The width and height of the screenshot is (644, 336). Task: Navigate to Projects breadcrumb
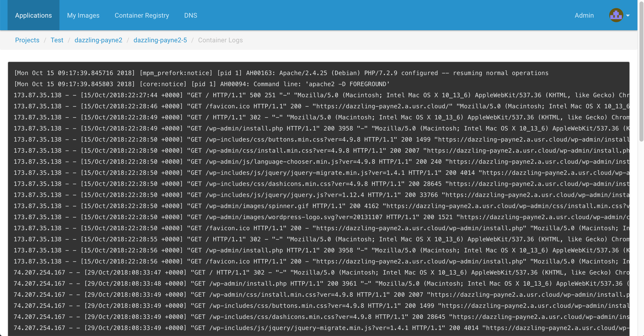pos(27,40)
